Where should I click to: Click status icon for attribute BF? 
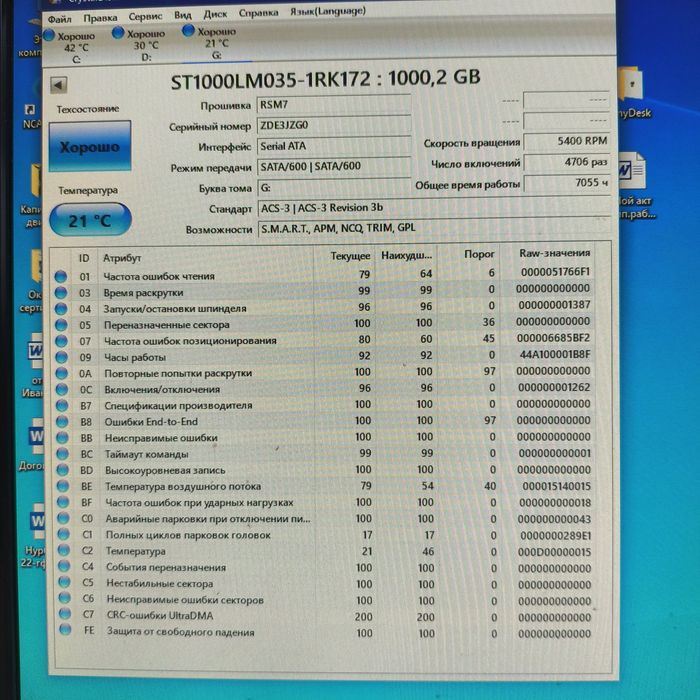63,502
